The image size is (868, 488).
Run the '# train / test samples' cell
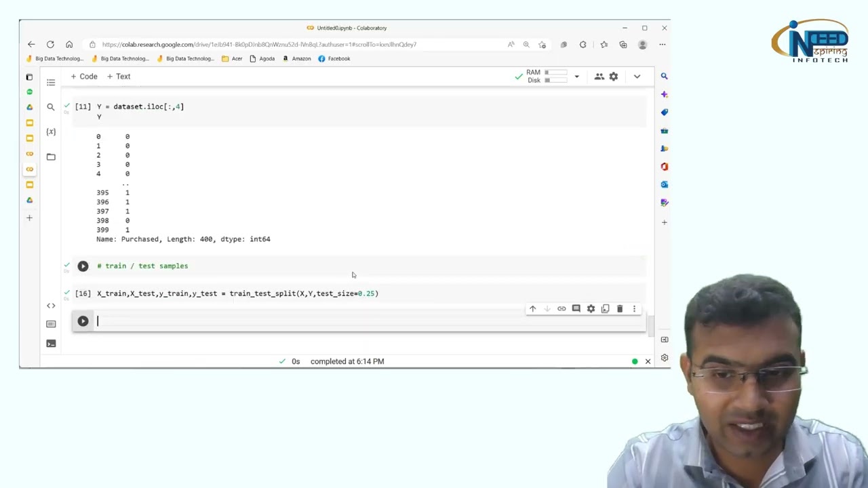point(83,266)
